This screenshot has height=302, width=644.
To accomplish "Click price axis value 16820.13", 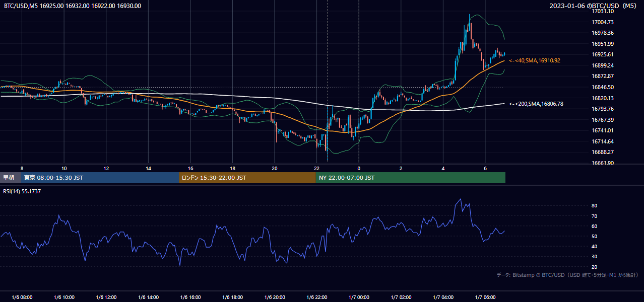I will coord(603,98).
